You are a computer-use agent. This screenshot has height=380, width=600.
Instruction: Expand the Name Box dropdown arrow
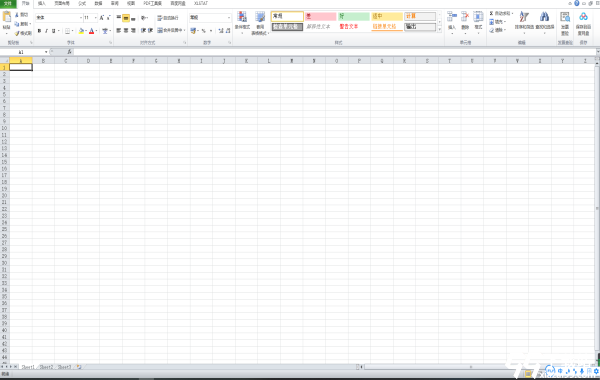click(46, 52)
